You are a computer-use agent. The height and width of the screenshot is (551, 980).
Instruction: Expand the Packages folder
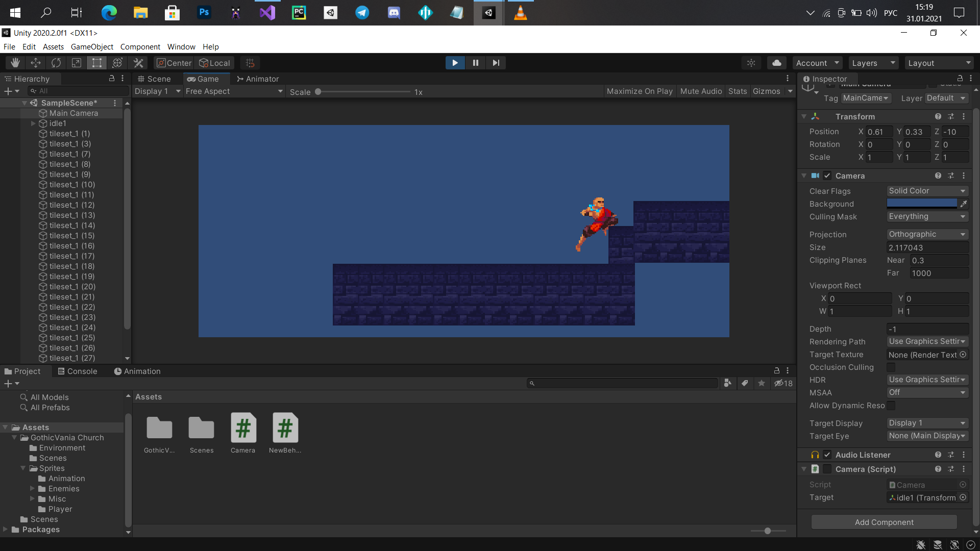5,529
